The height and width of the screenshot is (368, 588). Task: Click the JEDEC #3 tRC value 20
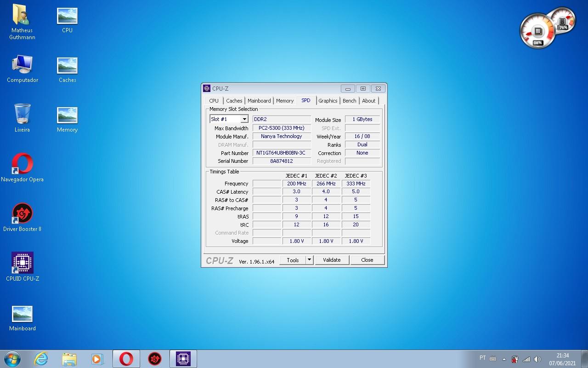[356, 224]
